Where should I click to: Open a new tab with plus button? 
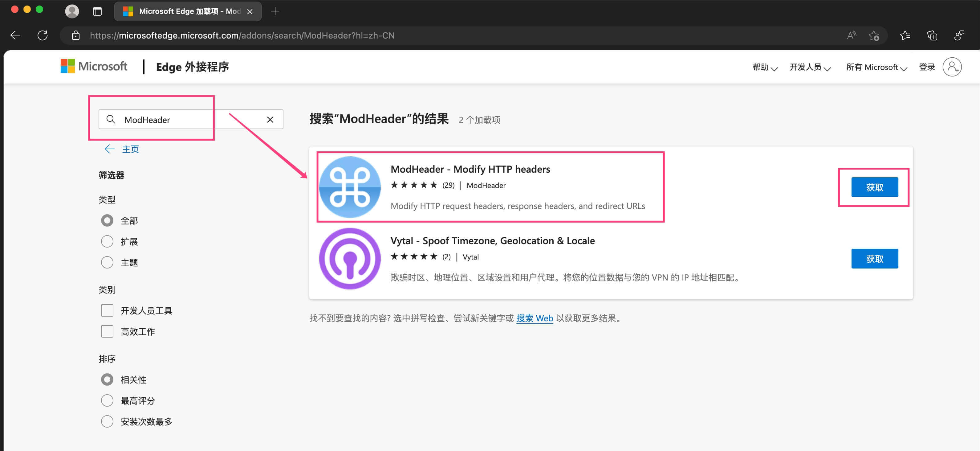pyautogui.click(x=275, y=11)
